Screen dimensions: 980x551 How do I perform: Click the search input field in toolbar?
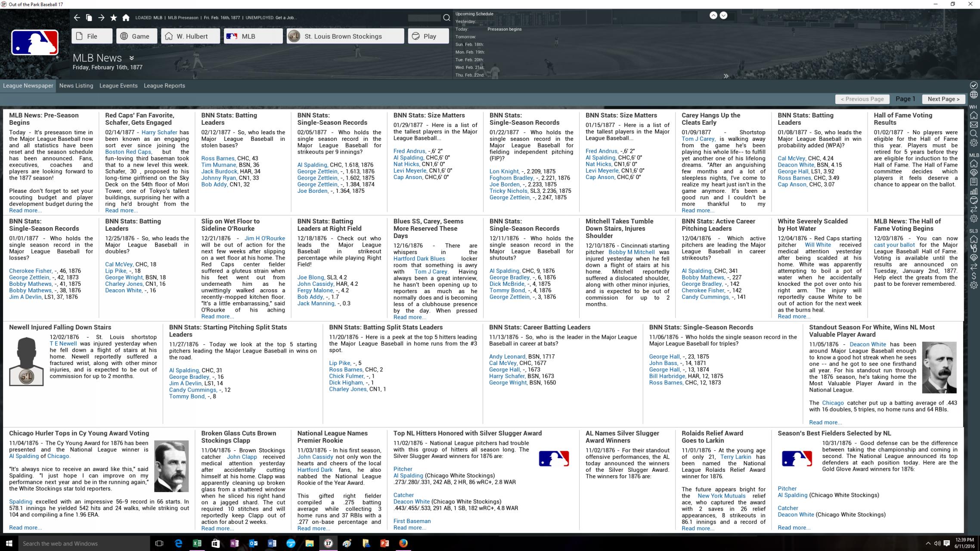(x=424, y=18)
